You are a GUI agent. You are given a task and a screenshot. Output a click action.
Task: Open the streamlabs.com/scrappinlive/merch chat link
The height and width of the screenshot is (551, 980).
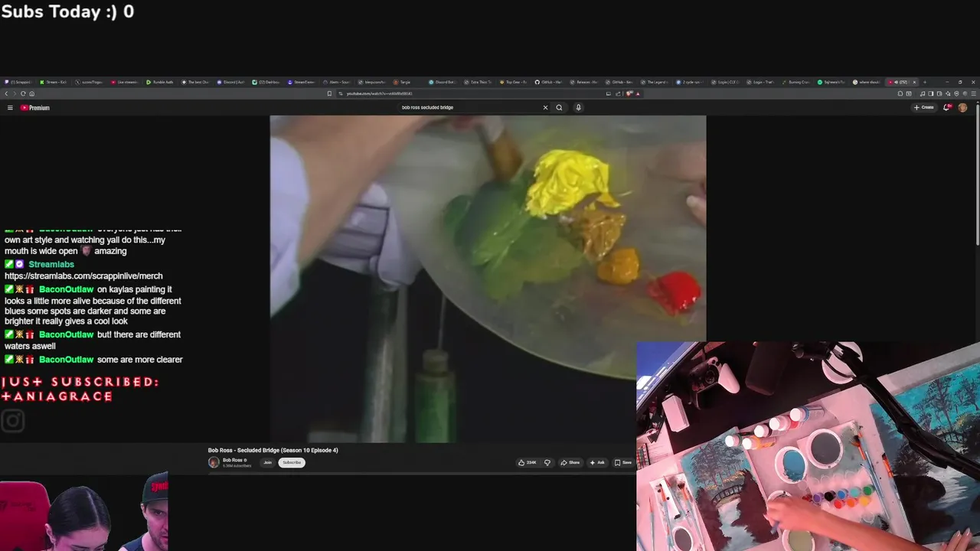tap(83, 275)
